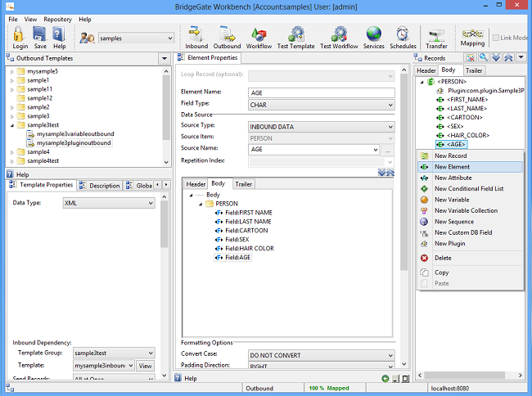Click the clear mapping icon in Records panel
The image size is (532, 396).
click(x=471, y=57)
